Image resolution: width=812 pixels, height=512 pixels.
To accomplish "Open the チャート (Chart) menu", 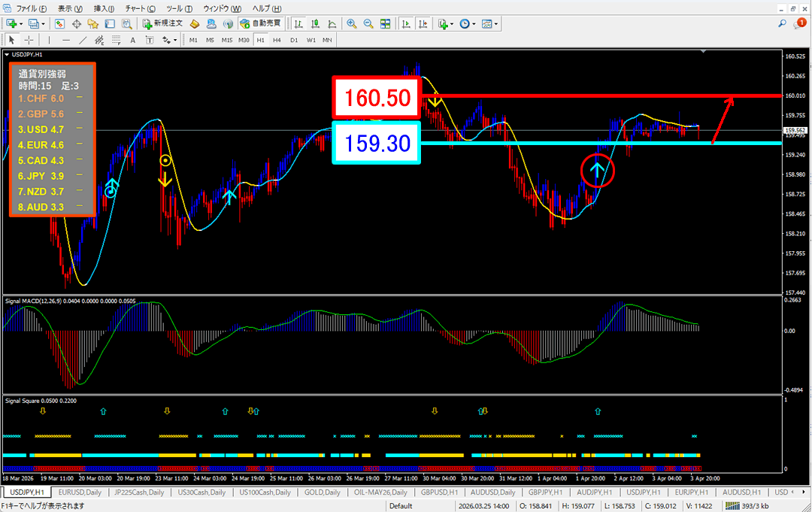I will click(141, 8).
